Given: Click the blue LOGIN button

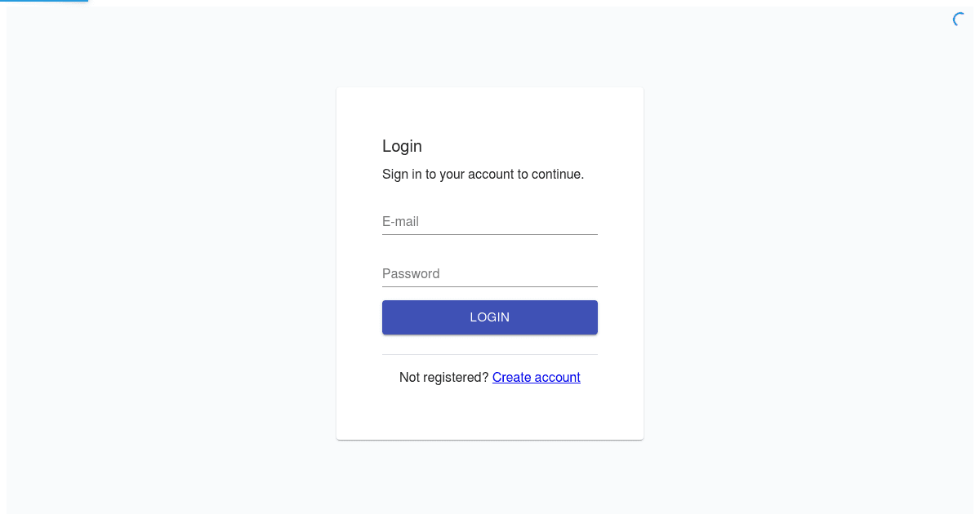Looking at the screenshot, I should click(x=490, y=317).
